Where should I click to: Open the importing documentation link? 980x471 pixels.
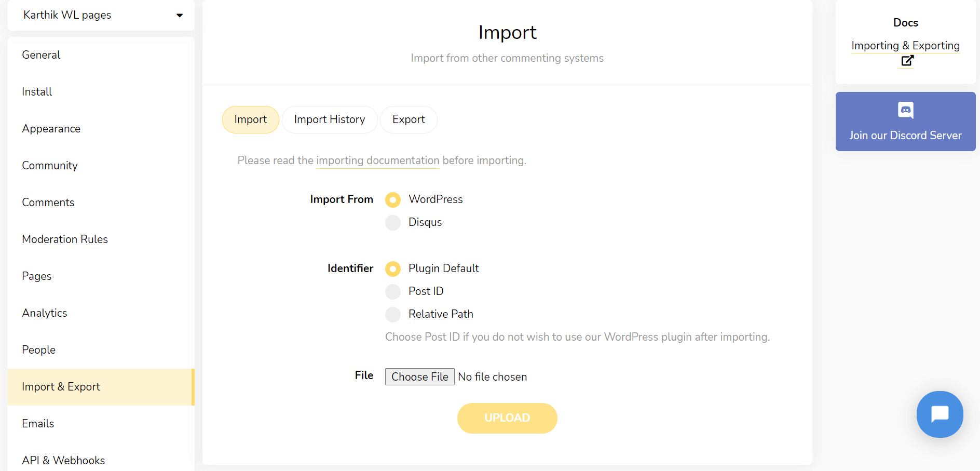pyautogui.click(x=377, y=160)
